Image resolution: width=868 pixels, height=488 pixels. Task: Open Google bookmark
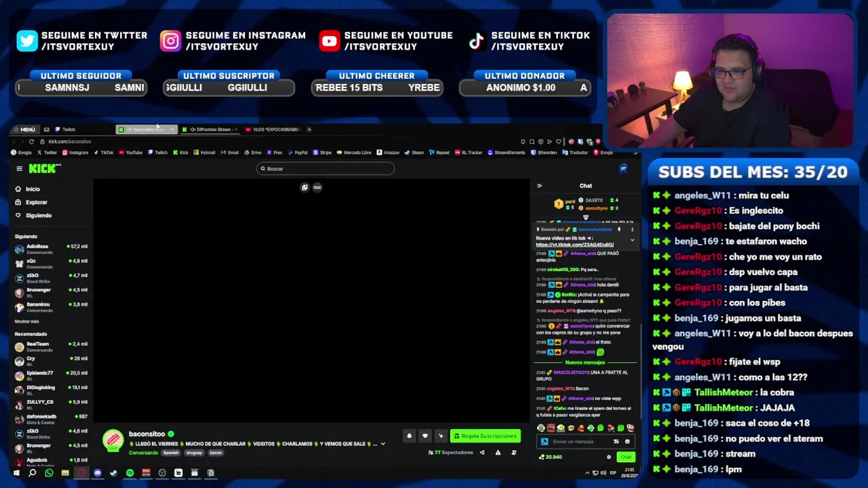click(21, 152)
